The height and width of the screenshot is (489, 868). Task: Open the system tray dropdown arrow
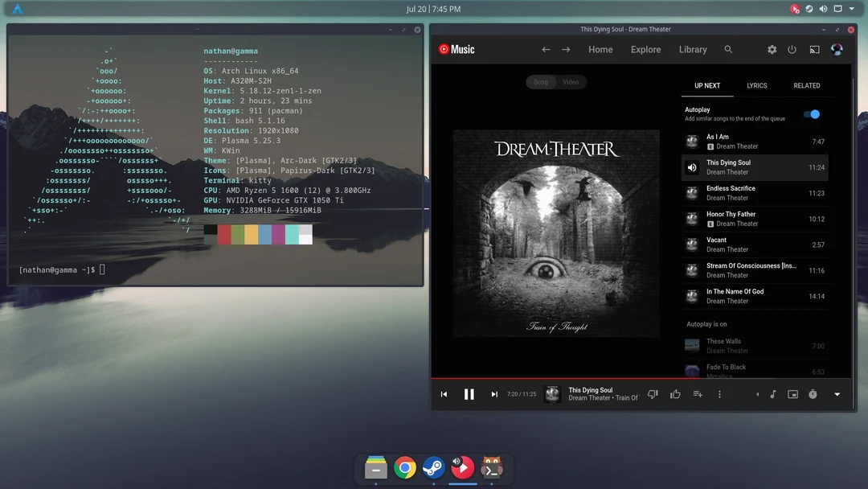coord(851,8)
